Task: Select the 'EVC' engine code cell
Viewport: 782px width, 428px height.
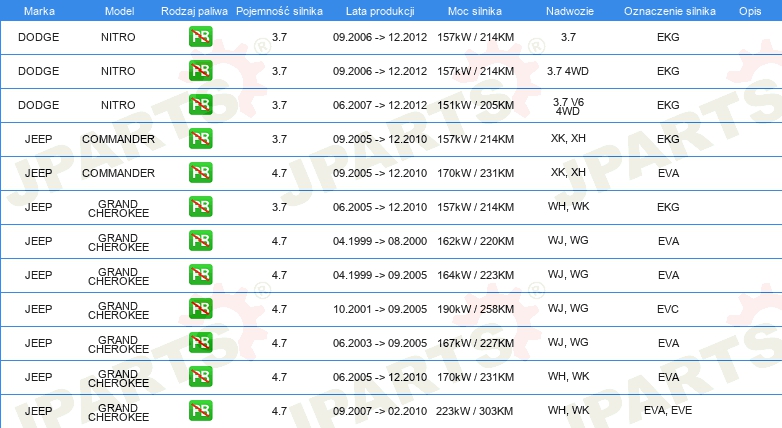Action: 668,309
